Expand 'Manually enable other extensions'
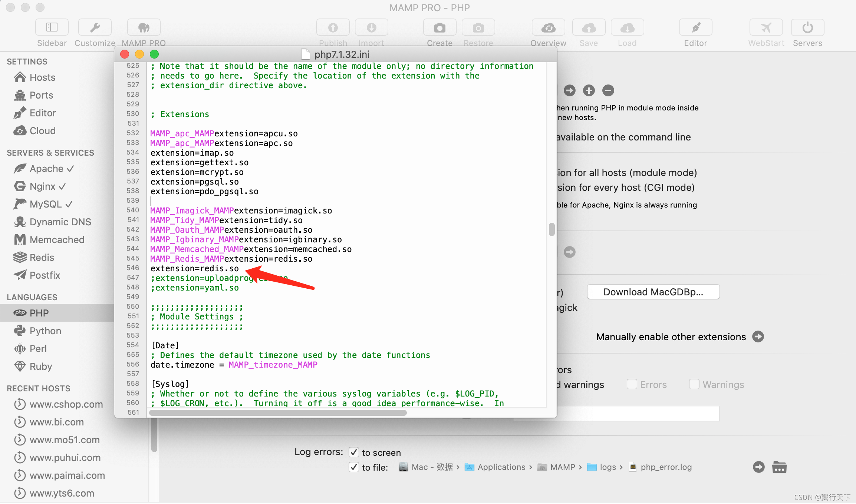 pos(758,336)
